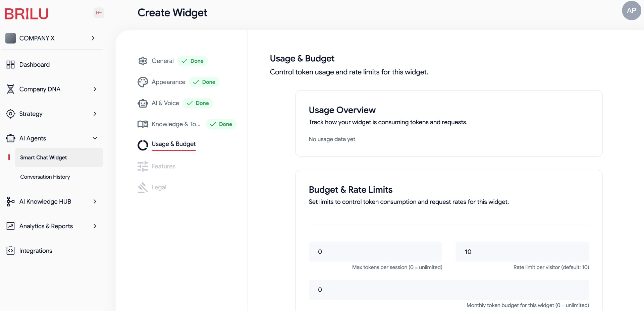The image size is (644, 311).
Task: Focus the Rate limit per visitor field
Action: (x=522, y=252)
